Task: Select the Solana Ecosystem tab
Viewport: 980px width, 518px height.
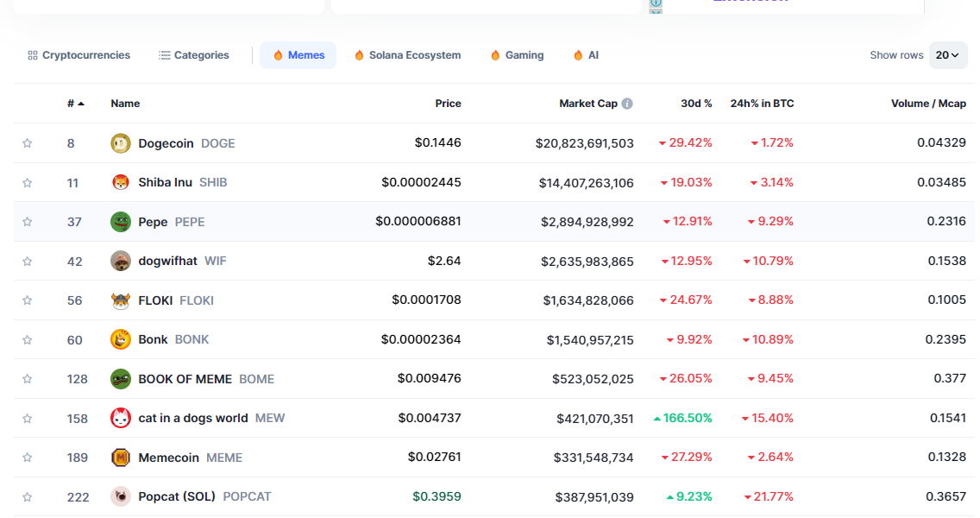Action: point(408,55)
